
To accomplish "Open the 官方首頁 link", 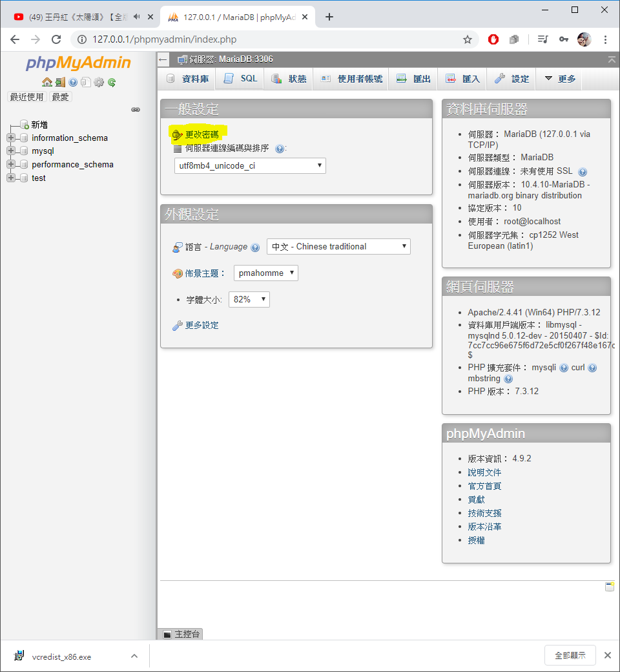I will point(484,486).
